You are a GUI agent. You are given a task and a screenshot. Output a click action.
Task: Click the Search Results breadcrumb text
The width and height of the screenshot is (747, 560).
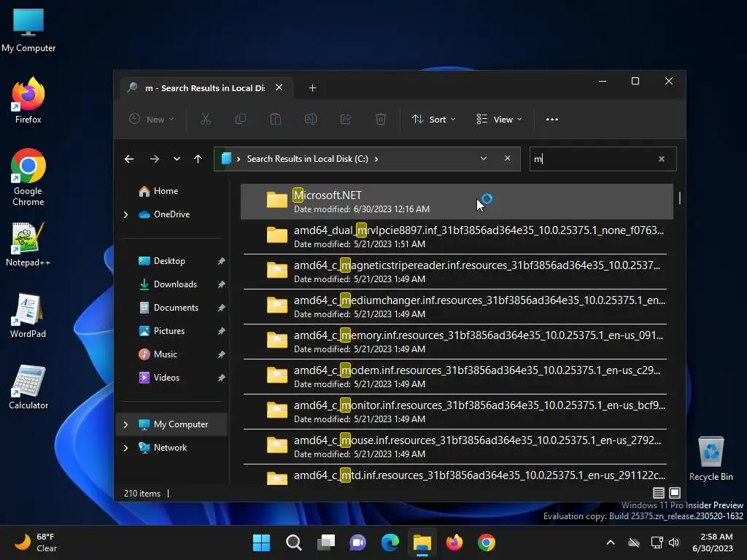(307, 159)
